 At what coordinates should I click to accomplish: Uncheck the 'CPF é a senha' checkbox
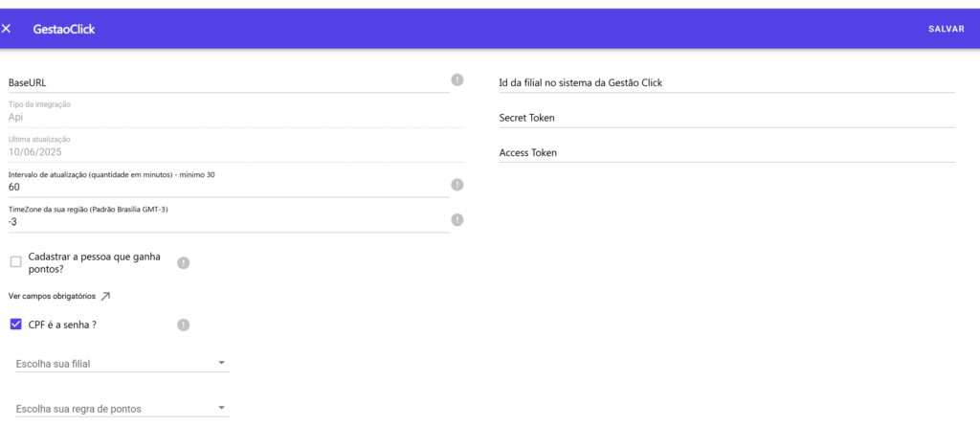tap(15, 325)
